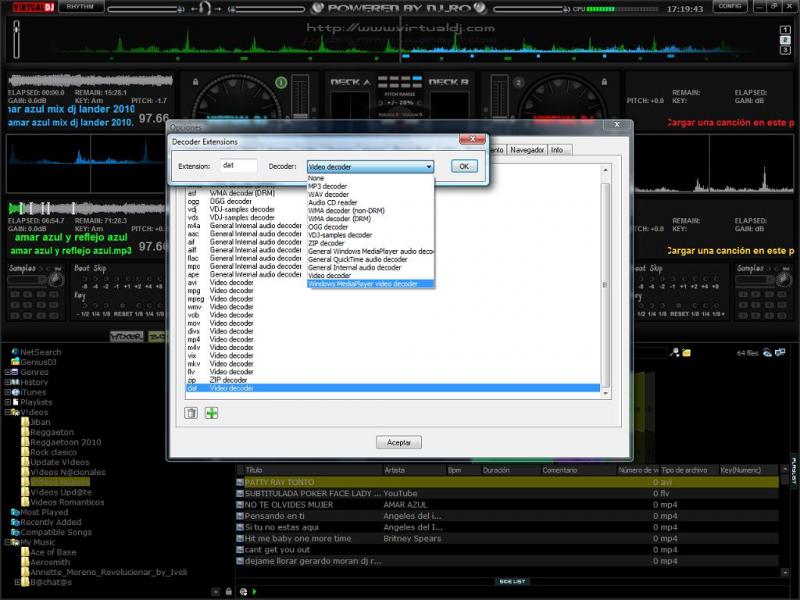Choose Windows MediaPlayer video decoder option
800x600 pixels.
(363, 284)
